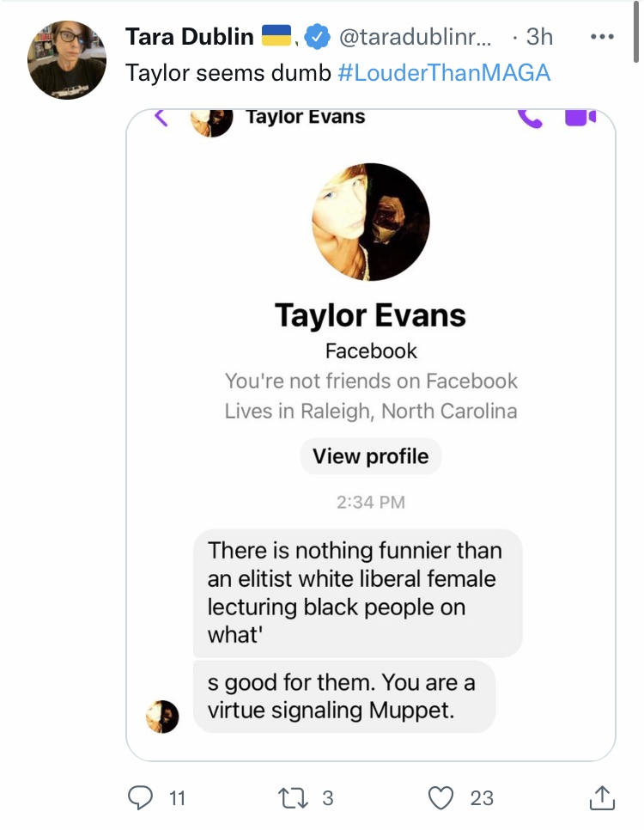Tap the View profile button
644x830 pixels.
(370, 455)
